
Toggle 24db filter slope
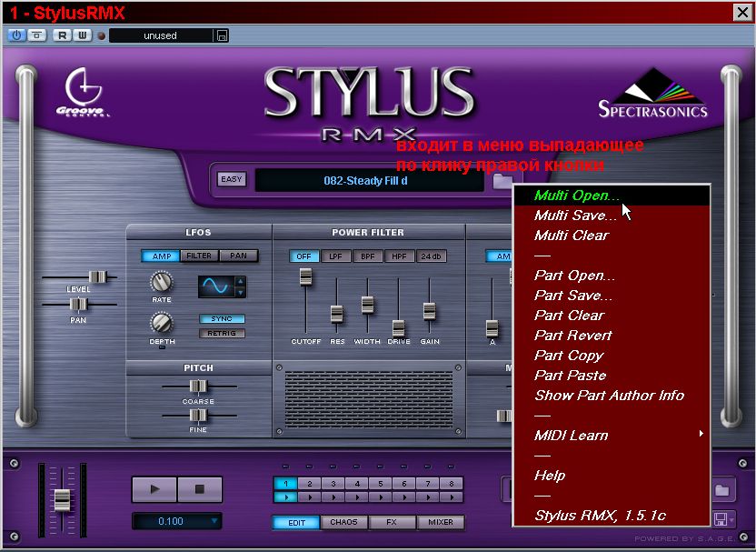coord(431,256)
